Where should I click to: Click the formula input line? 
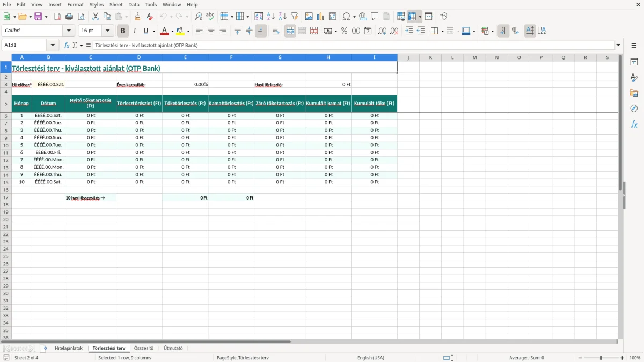pos(354,46)
